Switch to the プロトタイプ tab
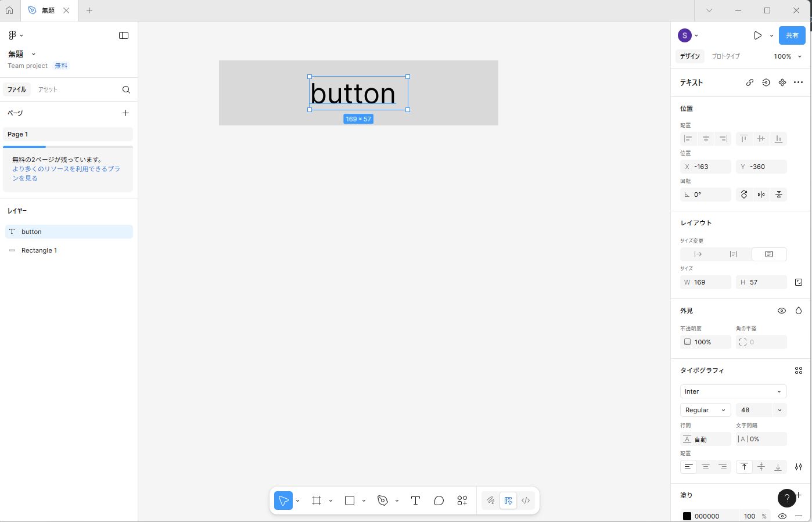The height and width of the screenshot is (522, 812). click(x=725, y=56)
